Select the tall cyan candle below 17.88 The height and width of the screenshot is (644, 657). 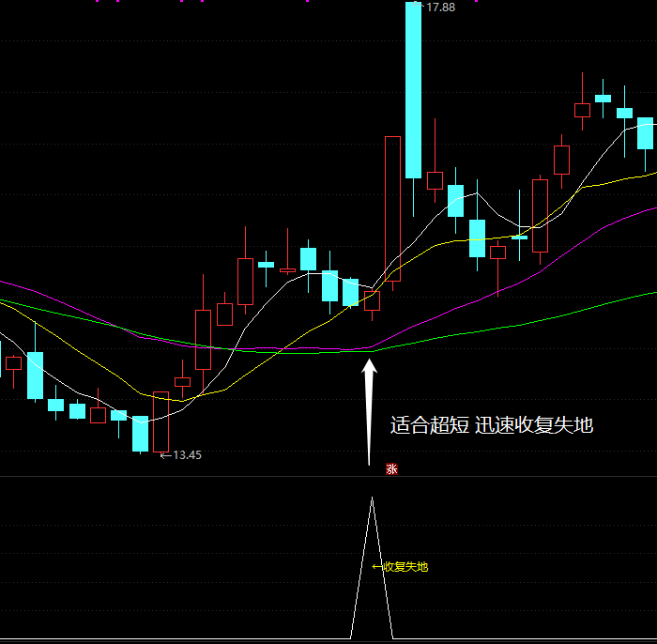tap(413, 90)
